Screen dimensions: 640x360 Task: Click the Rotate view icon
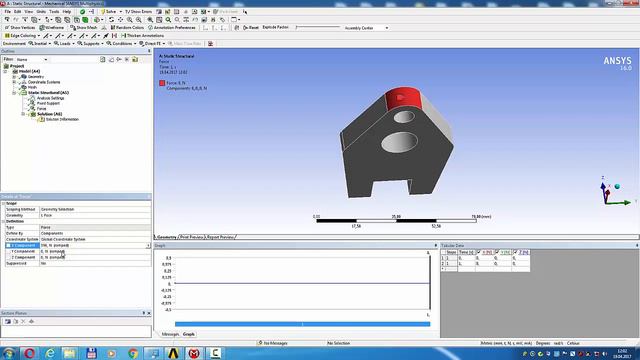(x=111, y=20)
